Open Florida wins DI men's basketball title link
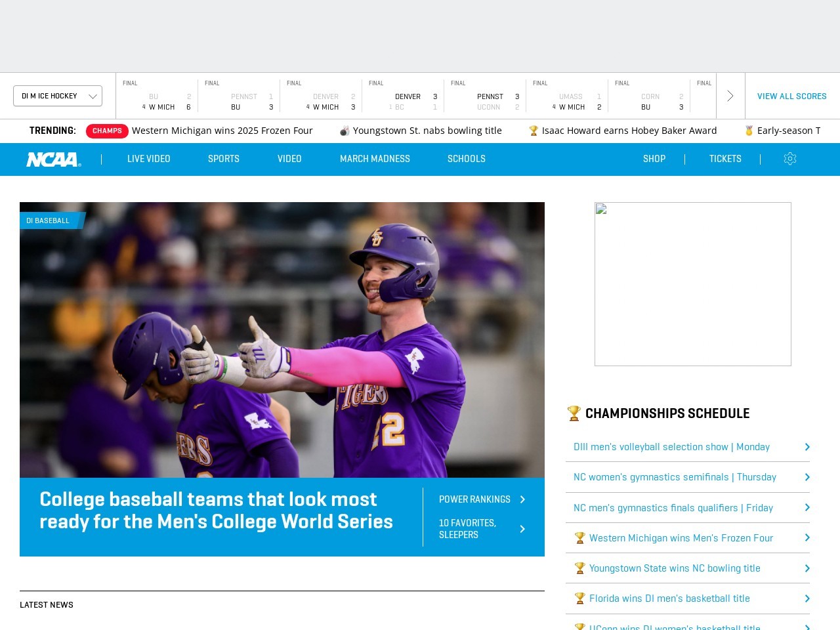Screen dimensions: 840x630 (x=669, y=598)
